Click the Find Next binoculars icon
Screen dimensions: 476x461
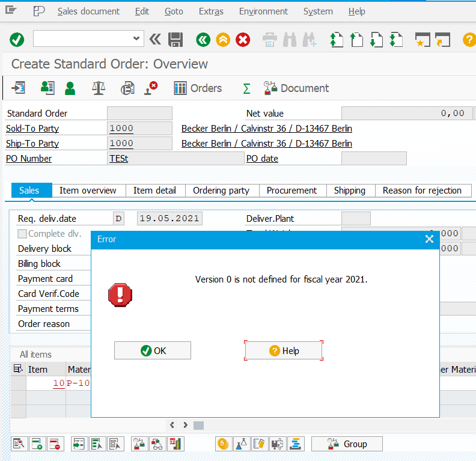click(310, 40)
